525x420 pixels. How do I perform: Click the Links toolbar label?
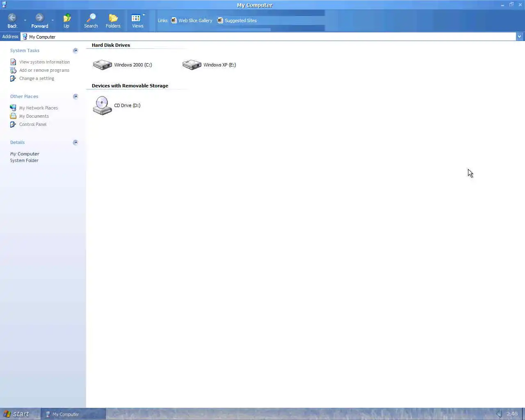click(x=163, y=21)
